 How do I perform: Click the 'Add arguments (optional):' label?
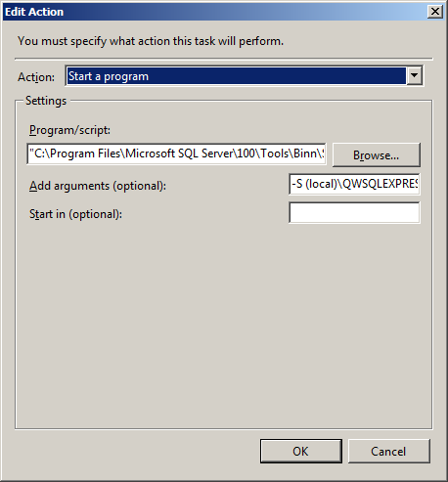tap(98, 186)
